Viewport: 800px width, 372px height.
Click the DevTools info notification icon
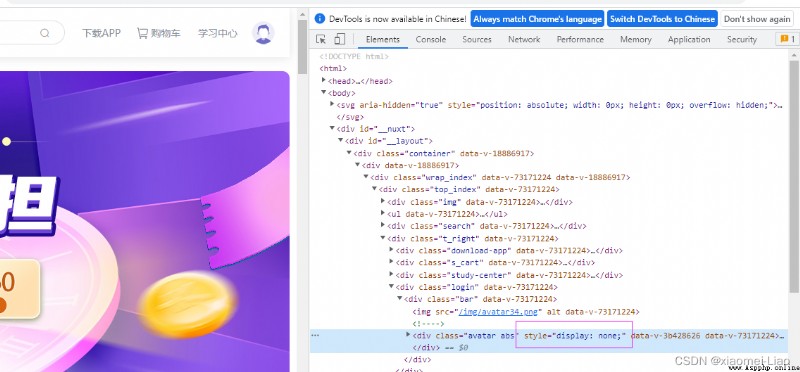(320, 19)
